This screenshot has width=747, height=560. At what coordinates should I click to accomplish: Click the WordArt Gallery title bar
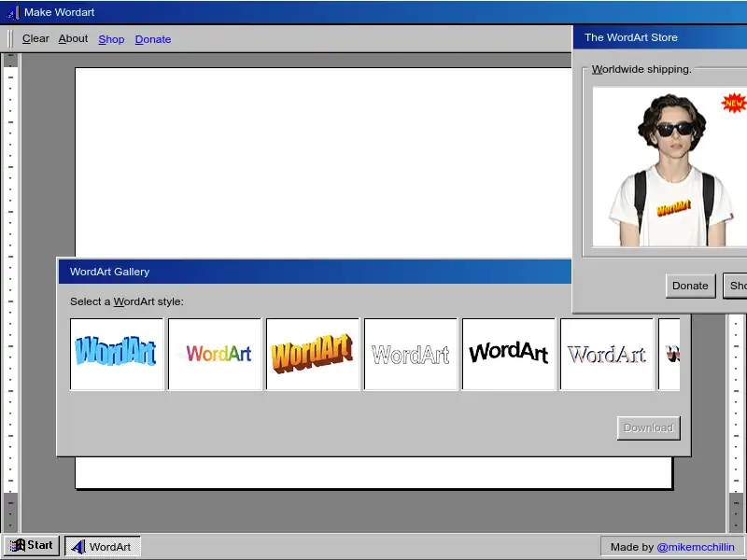315,272
